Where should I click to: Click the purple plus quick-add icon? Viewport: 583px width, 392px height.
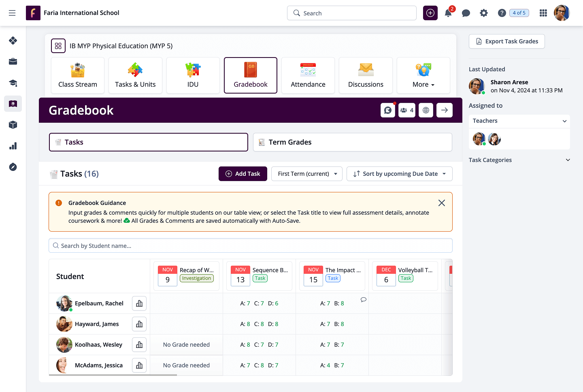430,13
